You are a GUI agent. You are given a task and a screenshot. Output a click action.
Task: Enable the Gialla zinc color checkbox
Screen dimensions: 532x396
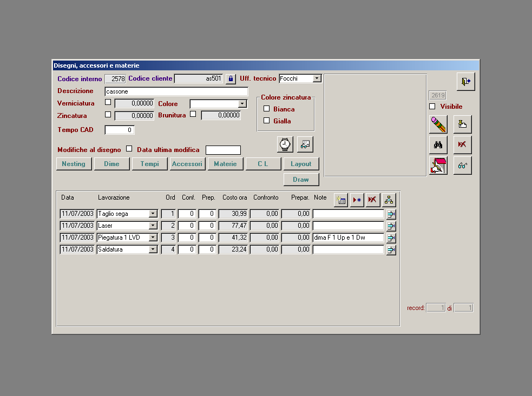pyautogui.click(x=267, y=120)
